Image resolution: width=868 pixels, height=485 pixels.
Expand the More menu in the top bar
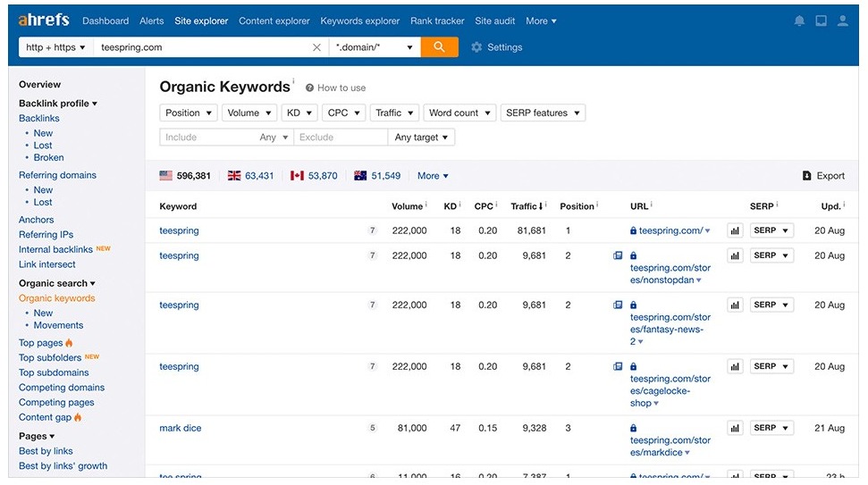tap(541, 21)
